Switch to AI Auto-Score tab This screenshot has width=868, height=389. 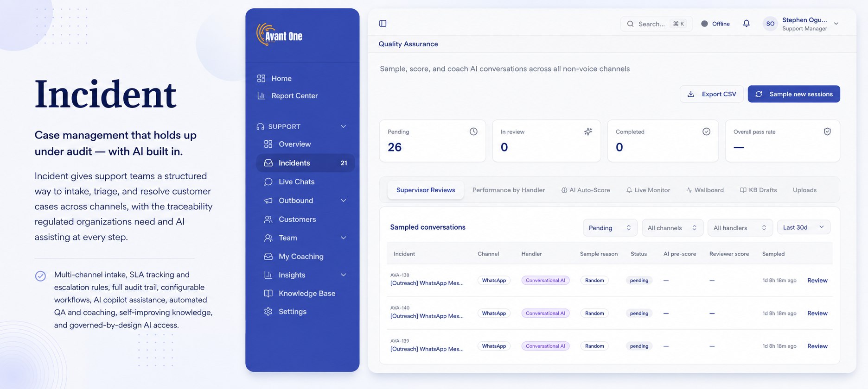pyautogui.click(x=586, y=190)
